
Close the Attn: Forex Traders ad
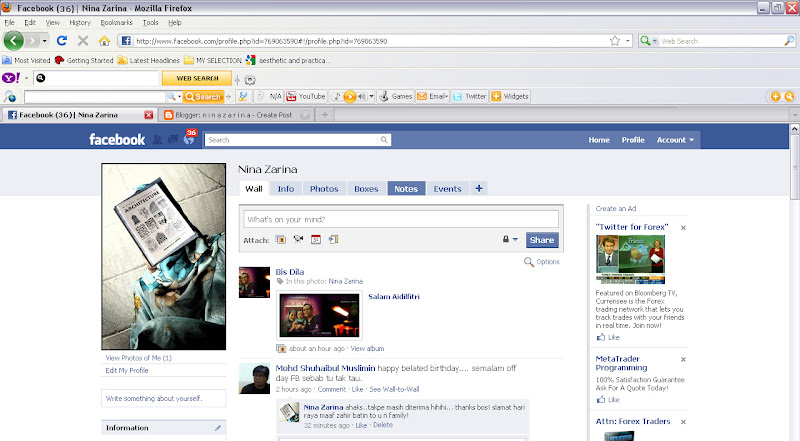683,422
